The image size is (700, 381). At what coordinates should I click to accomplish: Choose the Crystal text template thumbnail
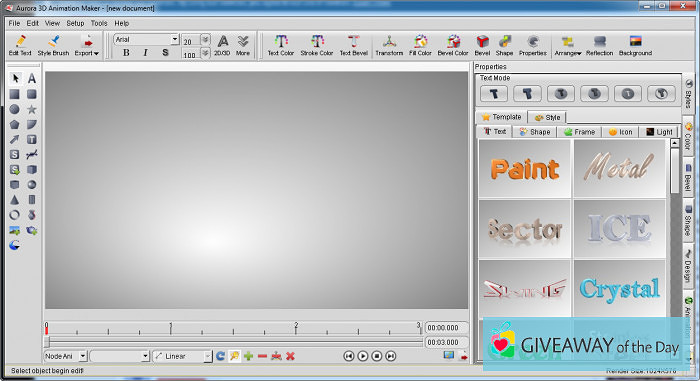pyautogui.click(x=620, y=289)
